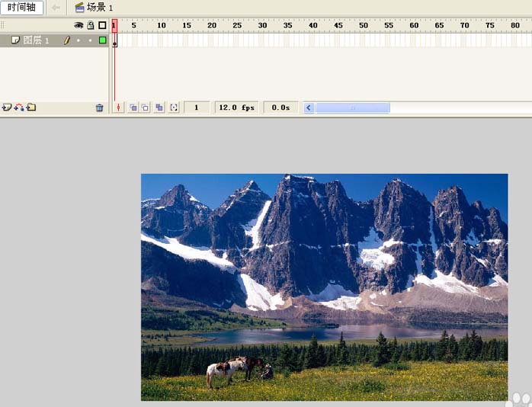Delete layer using the trash icon

[99, 108]
